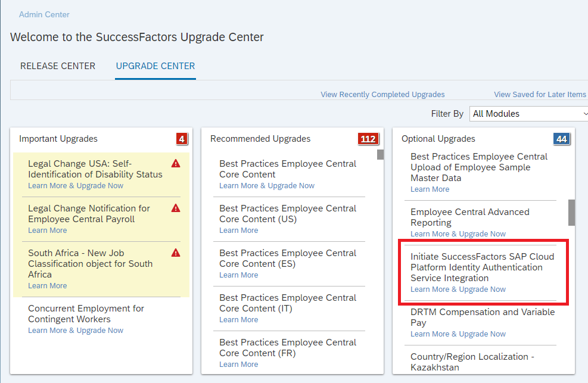Viewport: 588px width, 383px height.
Task: Open View Recently Completed Upgrades link
Action: coord(382,94)
